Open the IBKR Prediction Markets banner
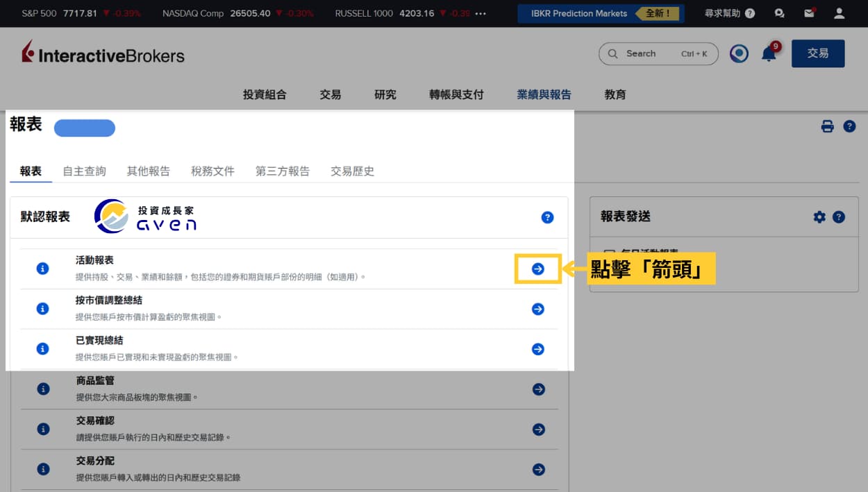Viewport: 868px width, 492px height. tap(601, 13)
